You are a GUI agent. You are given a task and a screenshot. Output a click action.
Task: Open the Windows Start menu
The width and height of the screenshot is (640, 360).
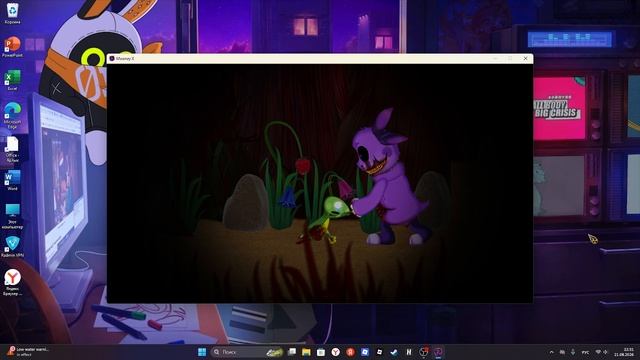[202, 352]
